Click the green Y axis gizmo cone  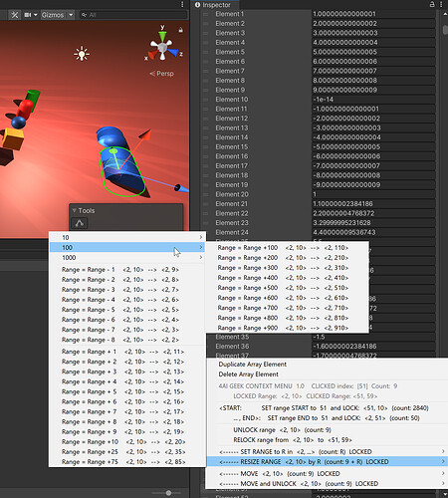(x=162, y=36)
